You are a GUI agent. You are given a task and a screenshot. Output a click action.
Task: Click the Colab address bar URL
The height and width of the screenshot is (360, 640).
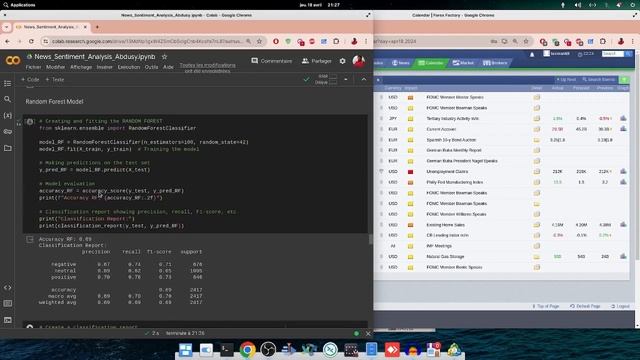point(147,41)
